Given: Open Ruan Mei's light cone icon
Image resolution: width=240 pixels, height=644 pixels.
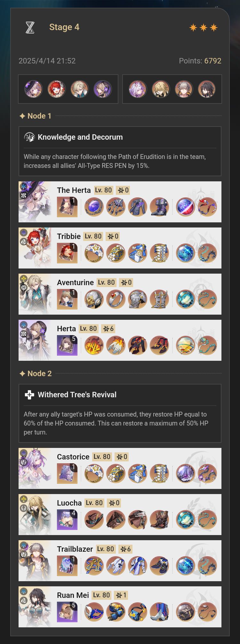Looking at the screenshot, I should point(67,612).
